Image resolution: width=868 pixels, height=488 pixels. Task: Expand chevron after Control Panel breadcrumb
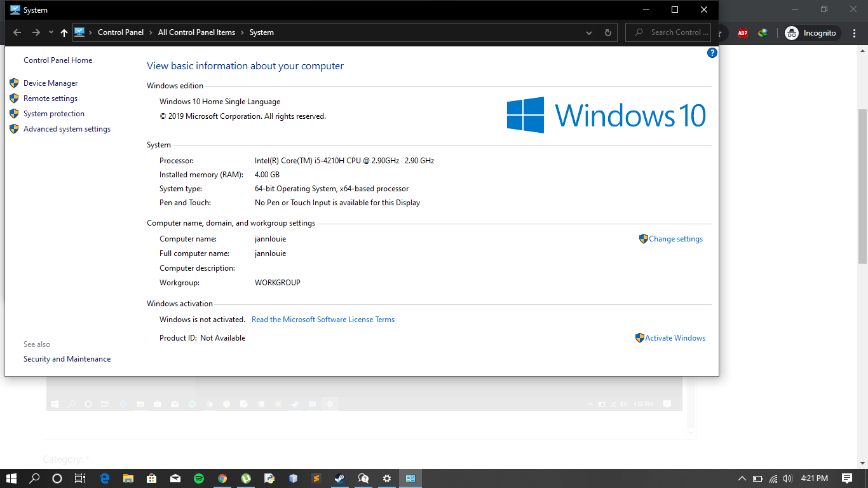151,32
